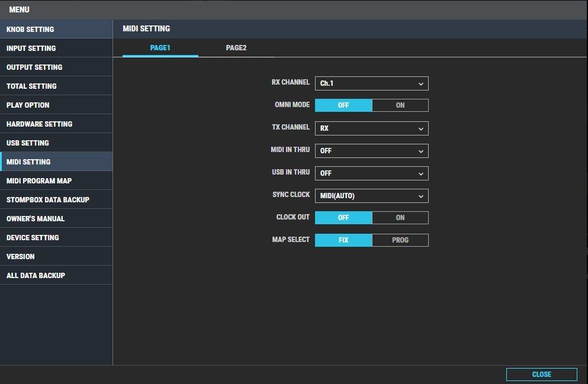Switch to the PAGE2 tab
This screenshot has height=384, width=588.
coord(236,48)
